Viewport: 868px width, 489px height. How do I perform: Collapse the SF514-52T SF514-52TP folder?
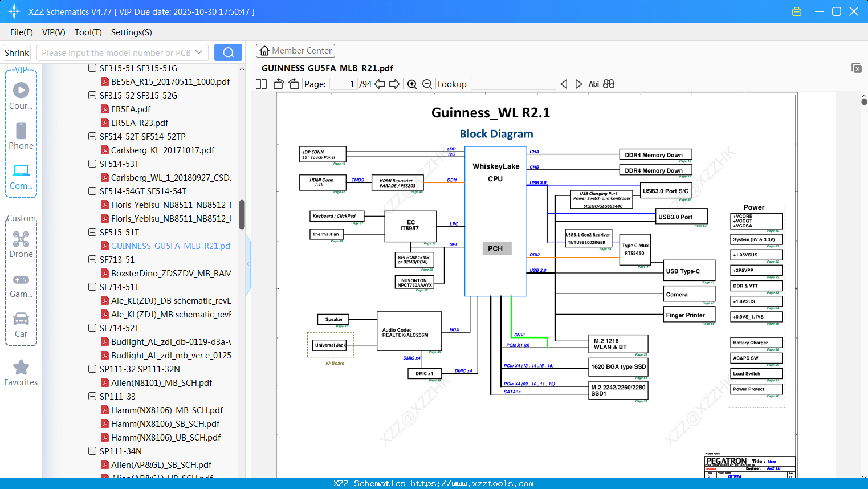[x=92, y=137]
